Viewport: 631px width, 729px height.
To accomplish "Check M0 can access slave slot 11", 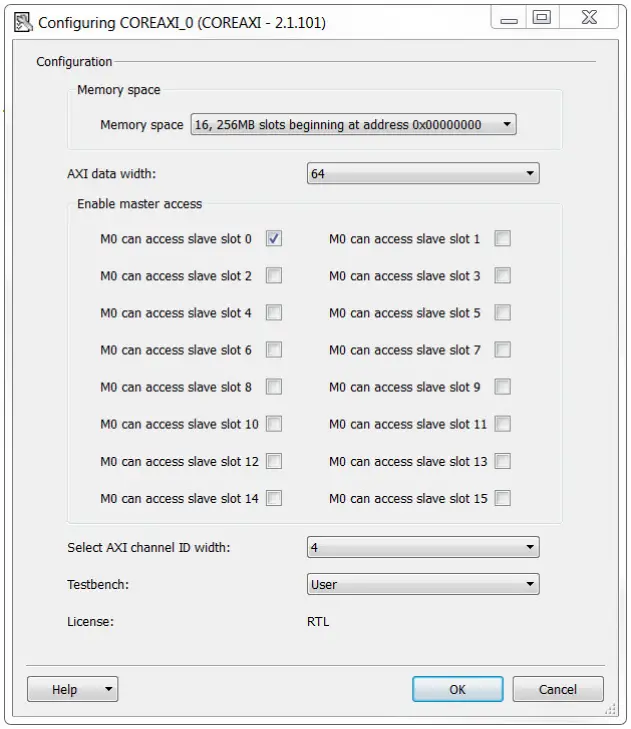I will 503,424.
